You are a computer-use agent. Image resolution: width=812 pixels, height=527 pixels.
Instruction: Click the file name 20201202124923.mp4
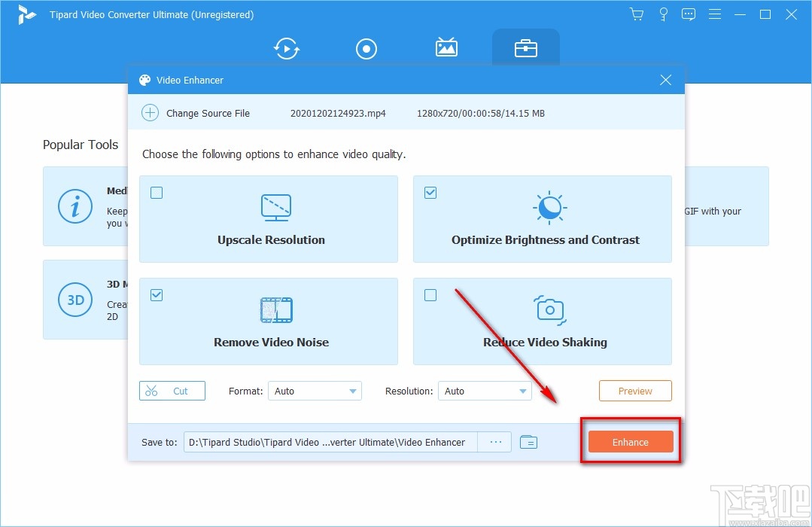click(x=338, y=113)
